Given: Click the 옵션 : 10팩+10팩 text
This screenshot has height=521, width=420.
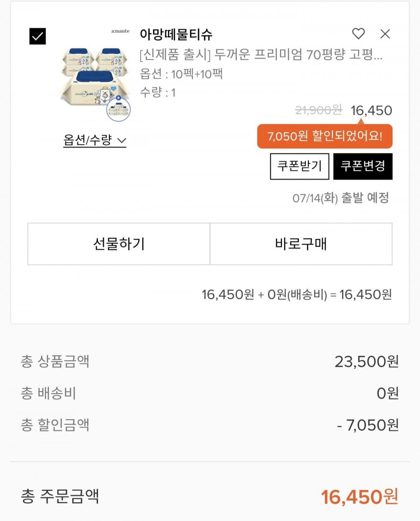Looking at the screenshot, I should click(x=181, y=74).
